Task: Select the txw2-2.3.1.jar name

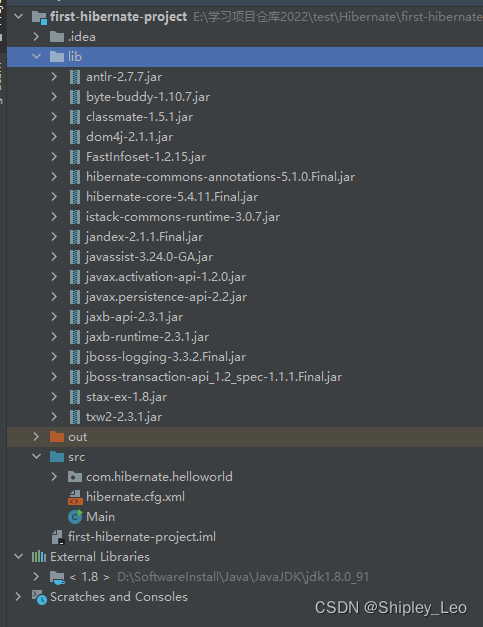Action: click(x=124, y=417)
